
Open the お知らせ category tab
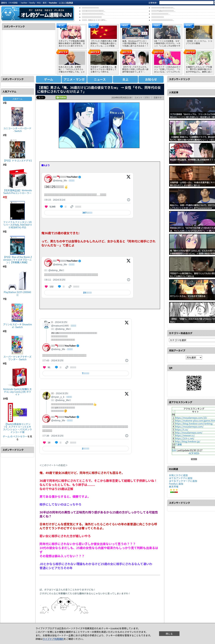(x=151, y=79)
